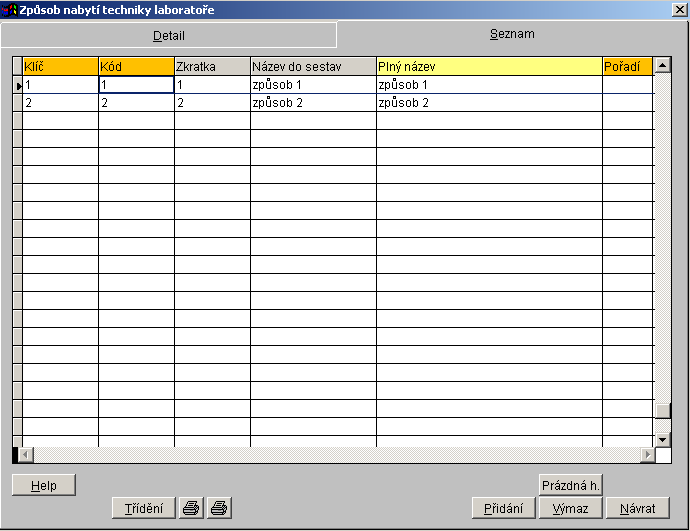
Task: Select row marker of first record
Action: coord(17,85)
